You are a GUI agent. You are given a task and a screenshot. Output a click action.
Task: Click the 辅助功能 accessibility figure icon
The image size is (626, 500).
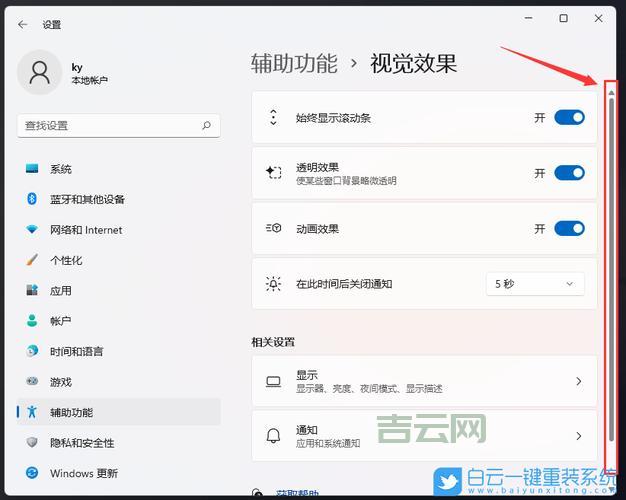point(32,412)
